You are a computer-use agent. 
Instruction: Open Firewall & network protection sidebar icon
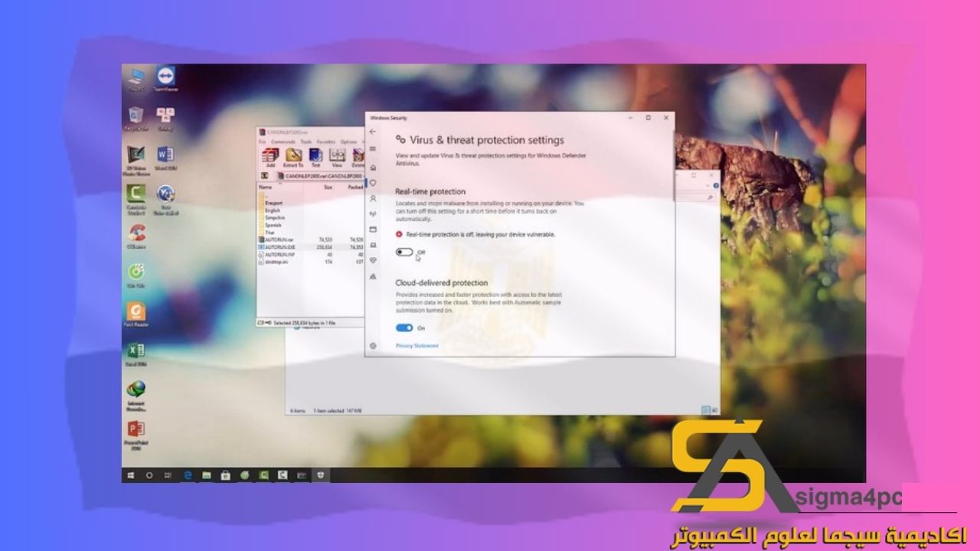[x=373, y=214]
